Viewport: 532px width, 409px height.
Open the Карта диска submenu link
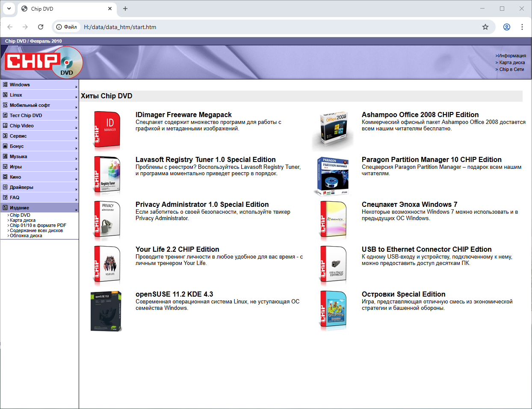point(23,221)
